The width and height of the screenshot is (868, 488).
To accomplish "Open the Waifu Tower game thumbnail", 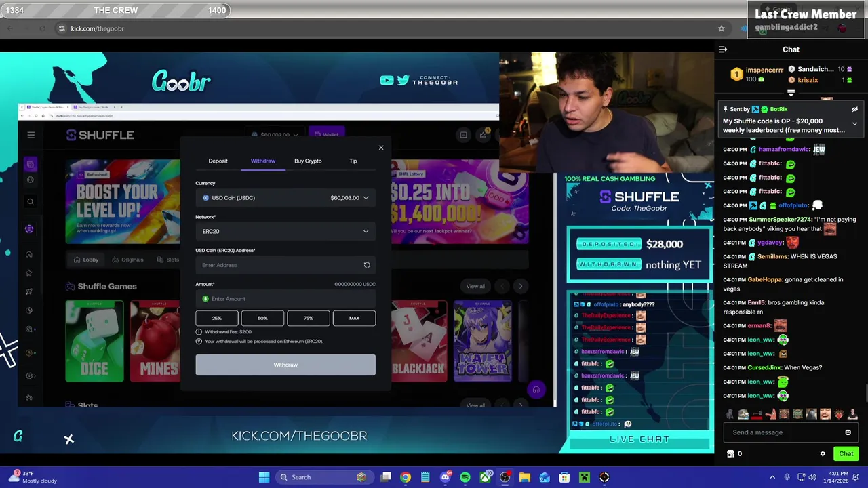I will (x=482, y=341).
